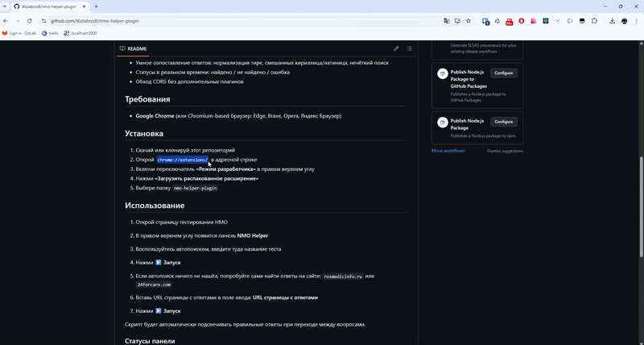Open Chrome's three-dot menu
Image resolution: width=644 pixels, height=345 pixels.
[x=637, y=21]
